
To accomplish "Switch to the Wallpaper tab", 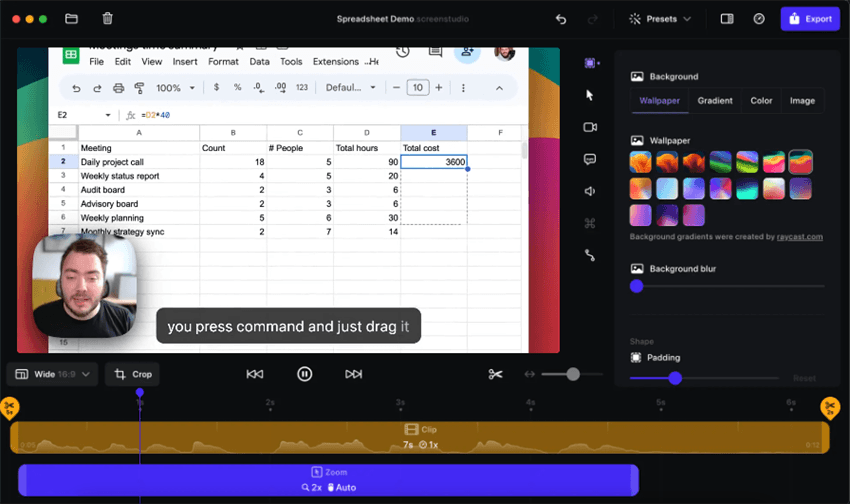I will [x=660, y=101].
